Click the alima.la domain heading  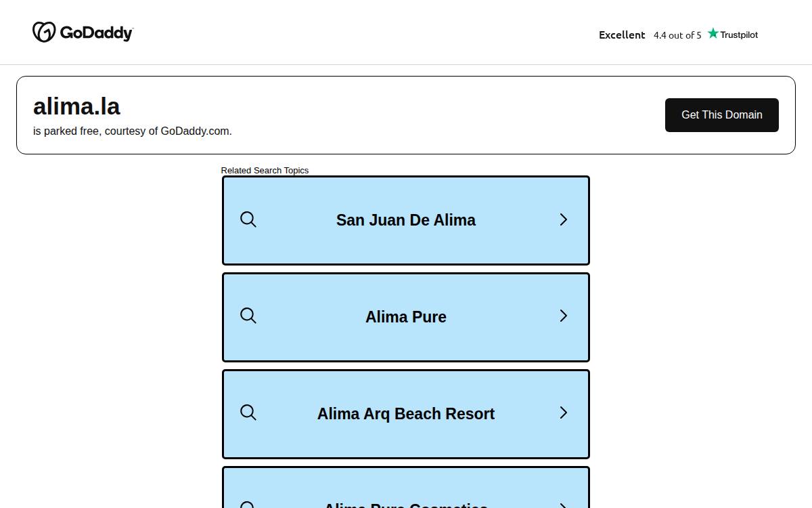(x=76, y=106)
